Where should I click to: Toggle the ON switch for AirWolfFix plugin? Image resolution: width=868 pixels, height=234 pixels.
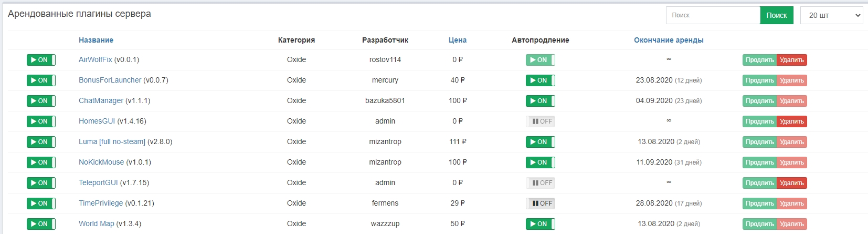41,60
